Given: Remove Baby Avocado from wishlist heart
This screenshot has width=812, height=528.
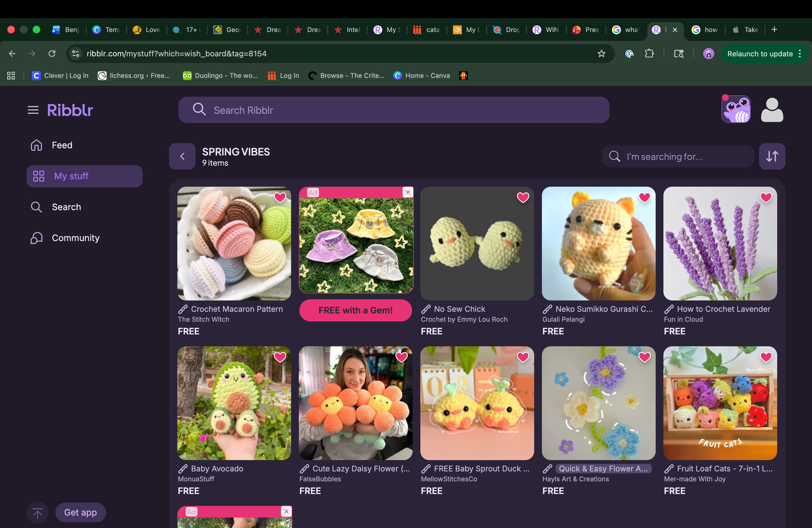Looking at the screenshot, I should pyautogui.click(x=280, y=357).
